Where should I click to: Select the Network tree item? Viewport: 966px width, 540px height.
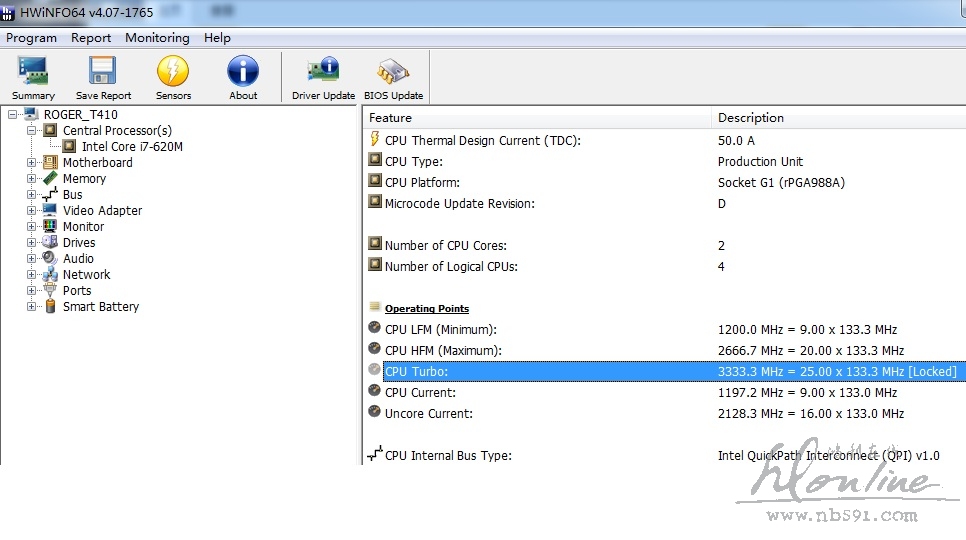click(87, 275)
